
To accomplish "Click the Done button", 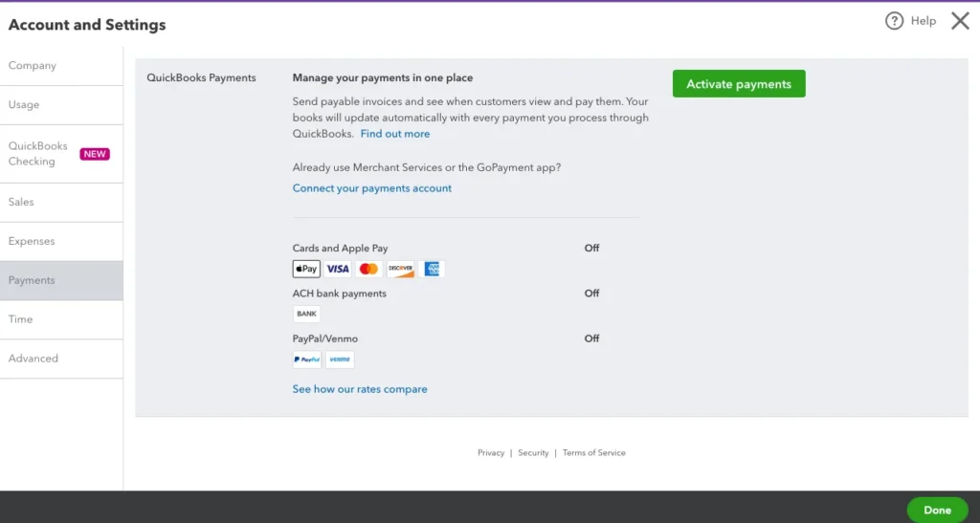I will coord(937,510).
